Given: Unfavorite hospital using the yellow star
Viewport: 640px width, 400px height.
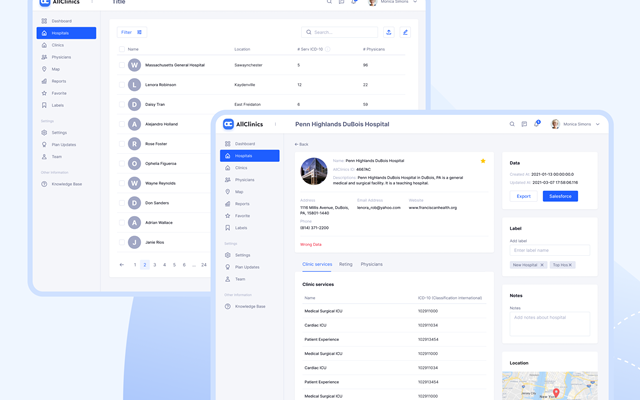Looking at the screenshot, I should click(x=483, y=161).
